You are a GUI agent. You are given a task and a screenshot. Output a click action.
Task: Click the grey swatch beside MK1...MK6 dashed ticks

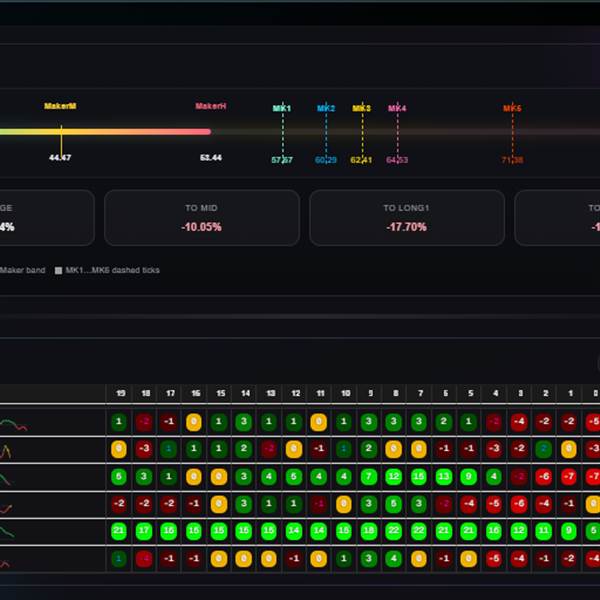point(58,271)
